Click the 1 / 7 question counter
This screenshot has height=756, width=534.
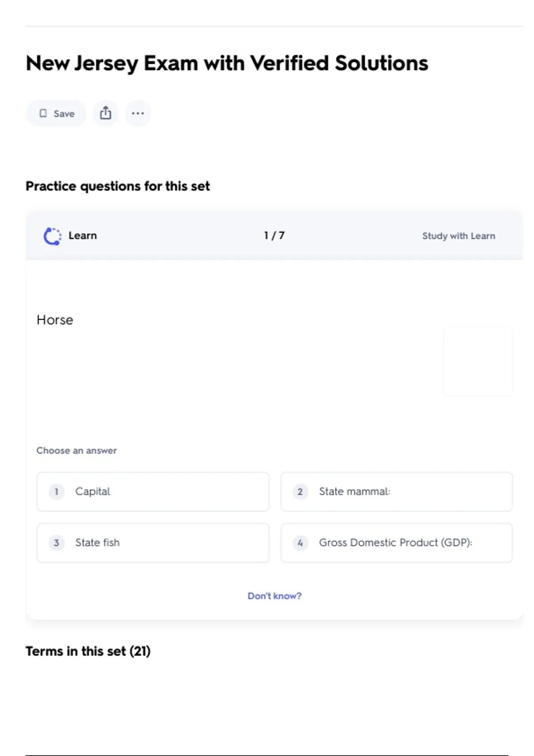click(274, 236)
